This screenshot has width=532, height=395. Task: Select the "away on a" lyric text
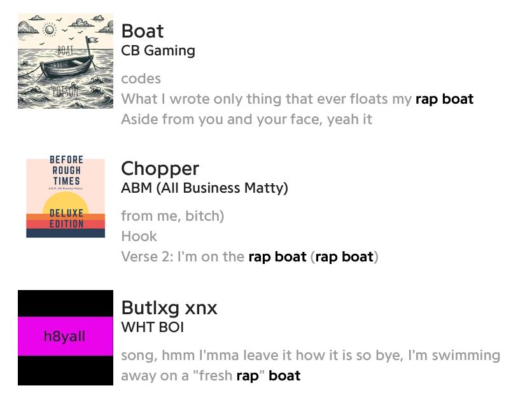176,375
